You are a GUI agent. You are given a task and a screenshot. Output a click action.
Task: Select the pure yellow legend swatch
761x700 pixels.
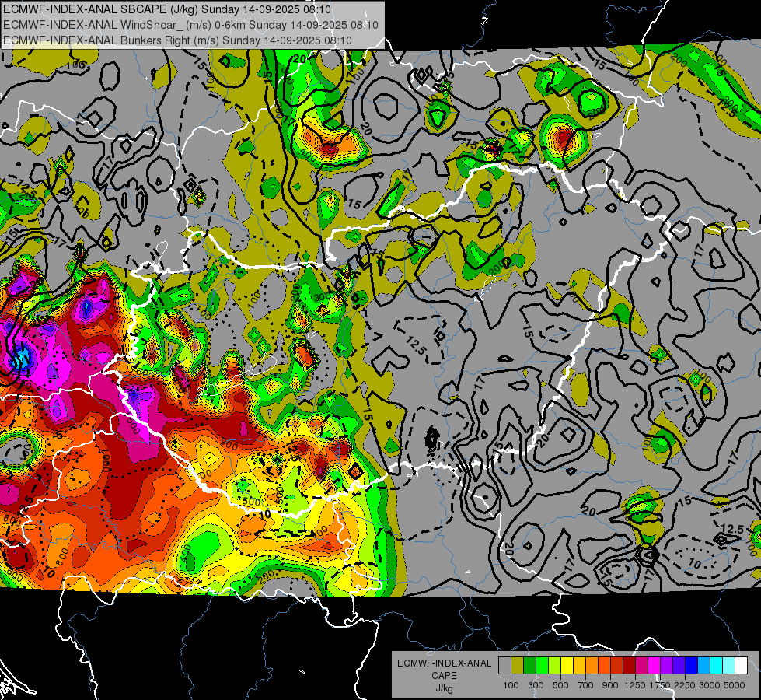coord(567,666)
